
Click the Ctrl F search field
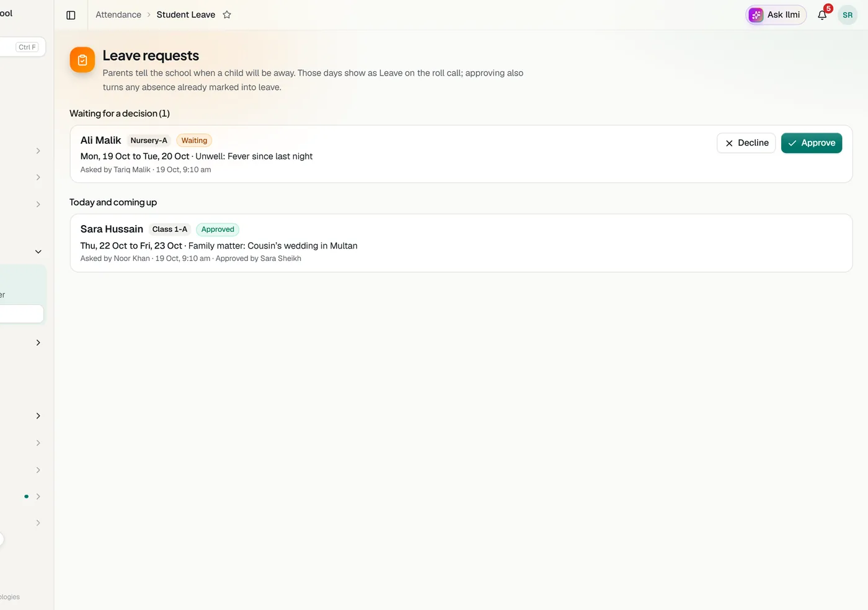(22, 47)
